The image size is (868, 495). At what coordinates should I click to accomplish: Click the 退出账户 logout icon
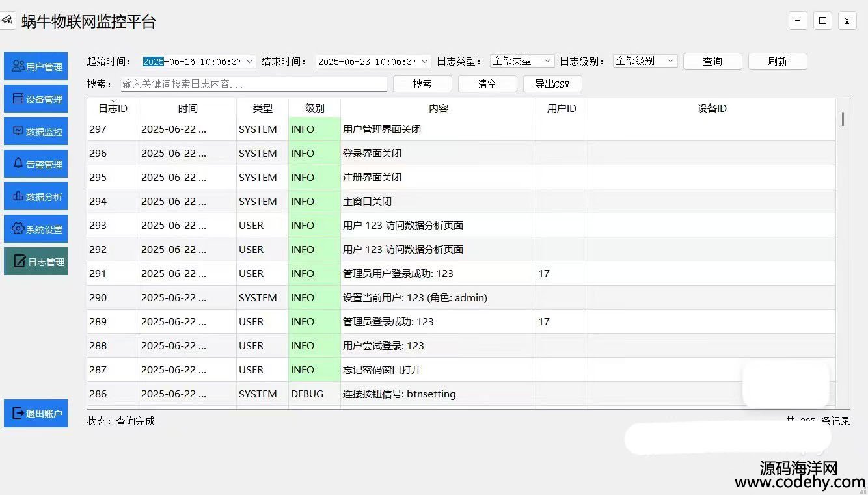18,413
